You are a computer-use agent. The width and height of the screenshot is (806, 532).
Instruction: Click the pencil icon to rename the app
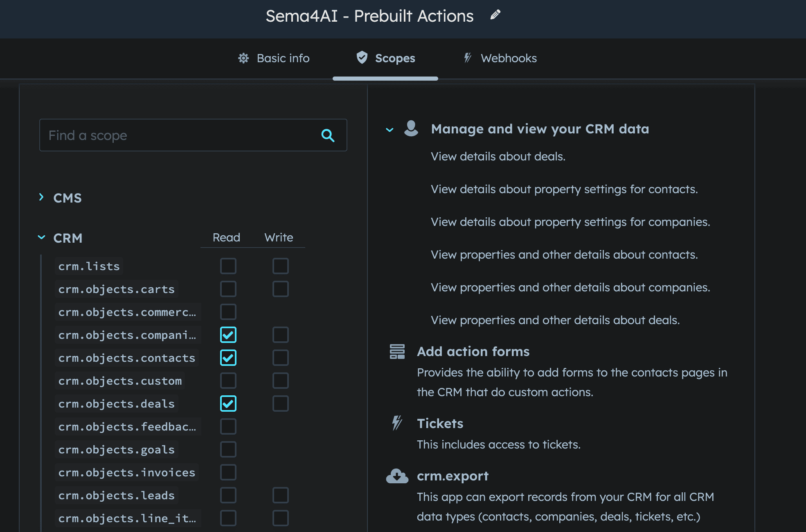(x=495, y=16)
